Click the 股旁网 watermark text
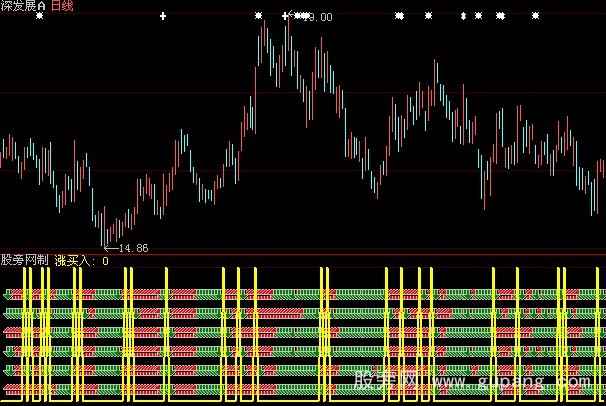Image resolution: width=606 pixels, height=406 pixels. pos(391,382)
